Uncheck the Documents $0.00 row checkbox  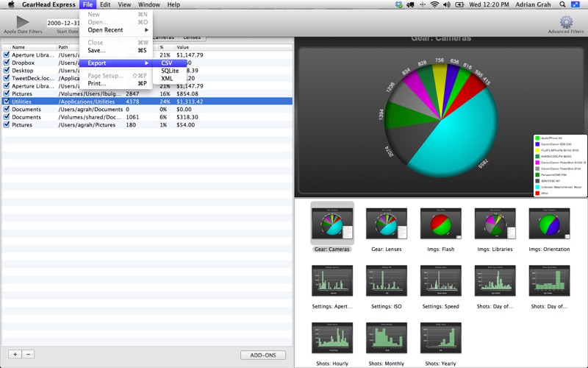pyautogui.click(x=7, y=109)
